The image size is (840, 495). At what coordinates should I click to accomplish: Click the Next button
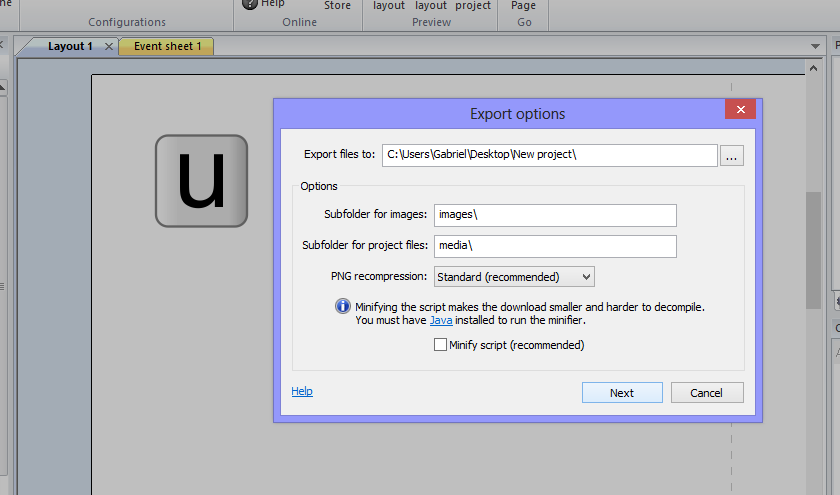[x=621, y=393]
